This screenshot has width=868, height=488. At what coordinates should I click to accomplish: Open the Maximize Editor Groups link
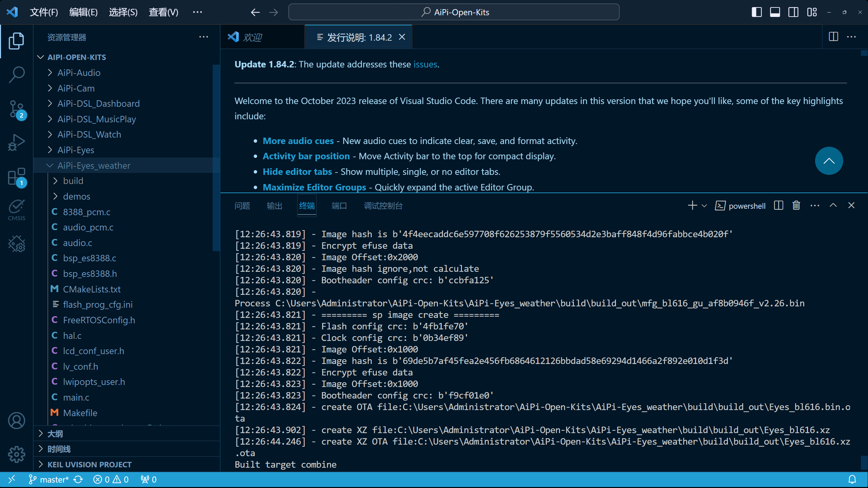[x=314, y=187]
